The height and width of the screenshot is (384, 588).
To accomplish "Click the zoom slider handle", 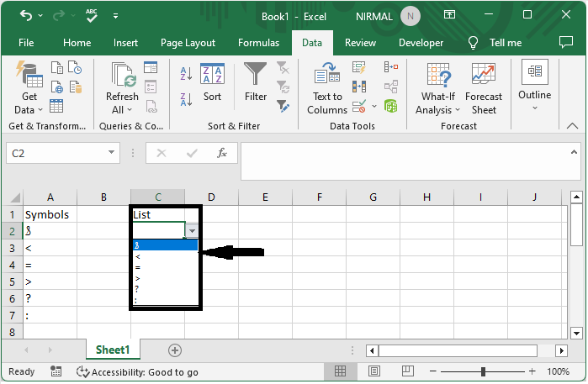I will [x=484, y=371].
